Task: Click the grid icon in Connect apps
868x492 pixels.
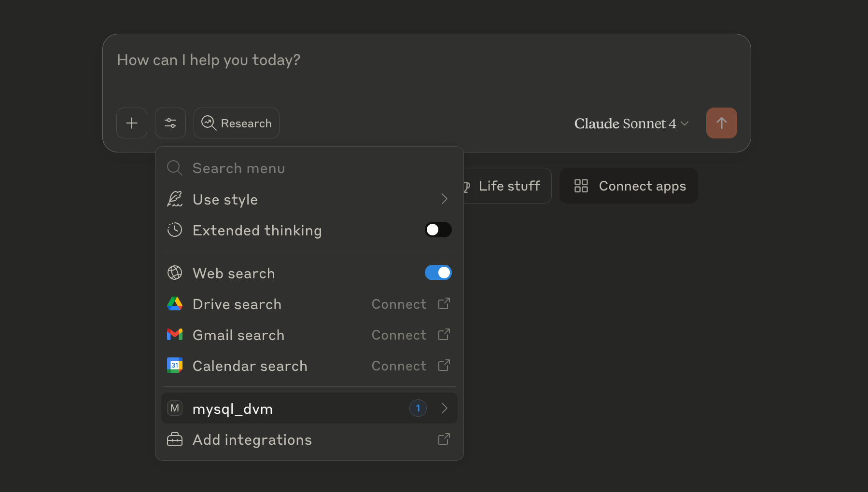Action: (x=581, y=186)
